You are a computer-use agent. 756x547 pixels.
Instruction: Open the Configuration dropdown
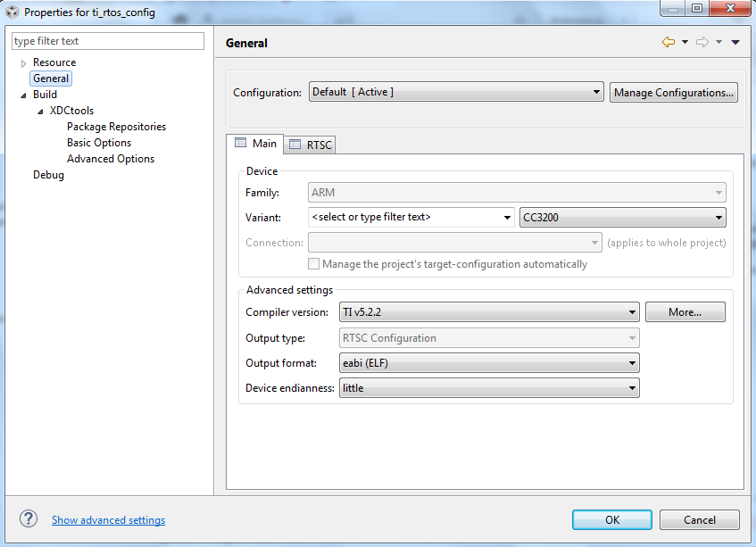tap(456, 92)
